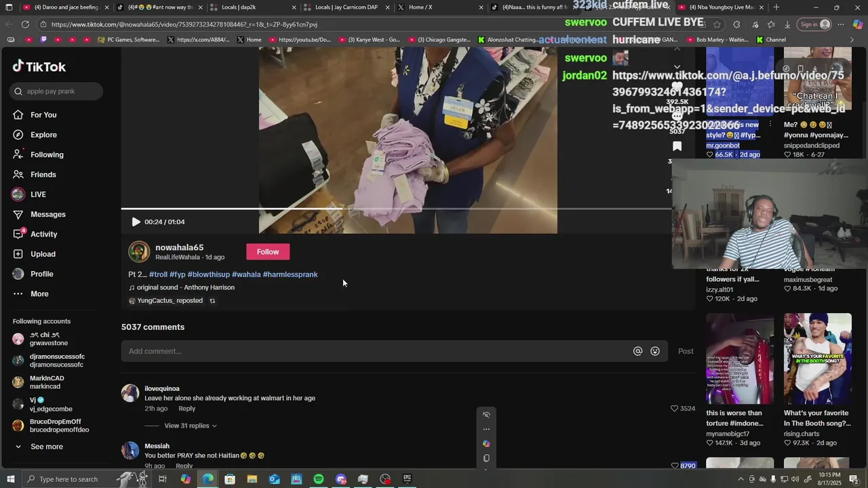Reload the page
The width and height of the screenshot is (868, 488).
point(25,24)
